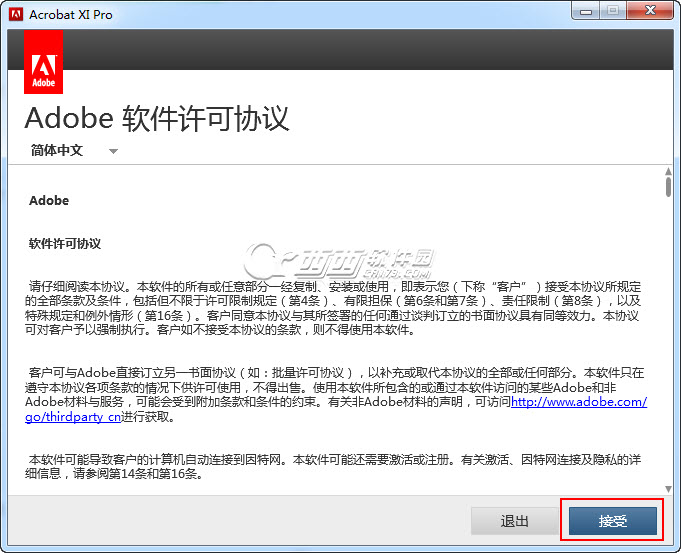Screen dimensions: 681x553
Task: Click the 退出 (Exit) button
Action: 514,520
